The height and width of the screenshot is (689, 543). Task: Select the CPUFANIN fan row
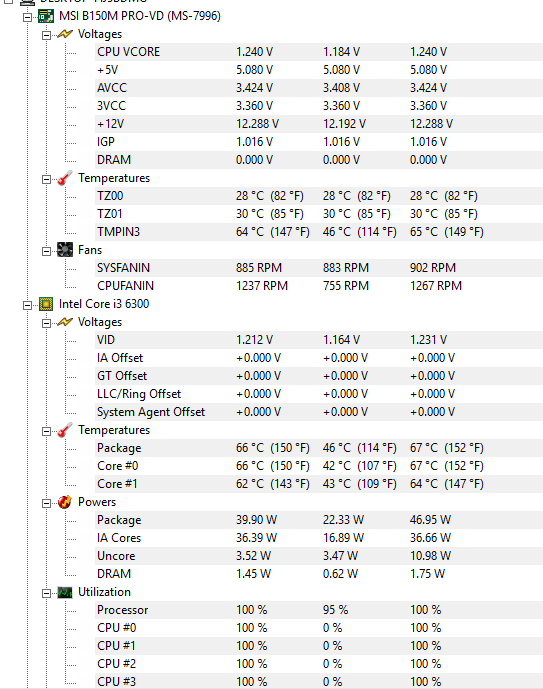(319, 286)
